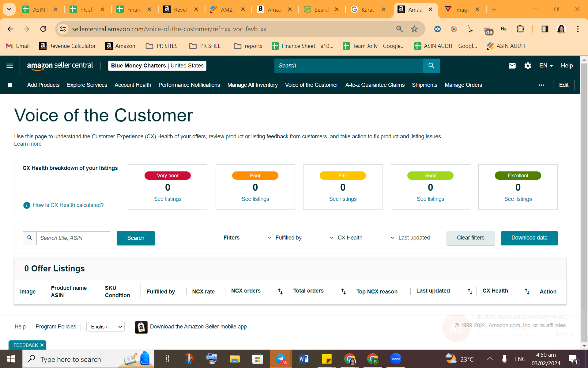Click the info icon beside CX Health calculated
The height and width of the screenshot is (368, 588).
(27, 205)
